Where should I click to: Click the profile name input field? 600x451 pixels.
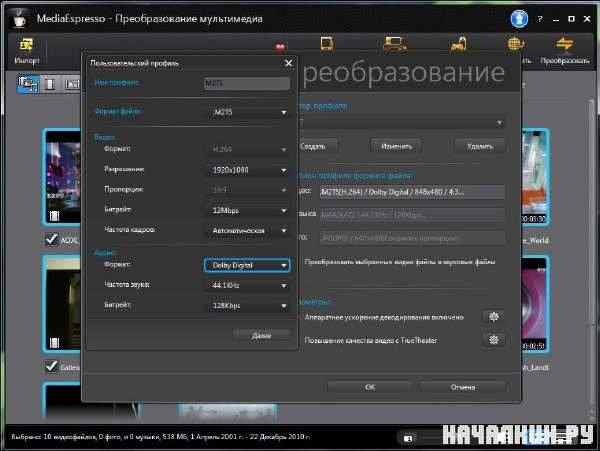tap(246, 83)
